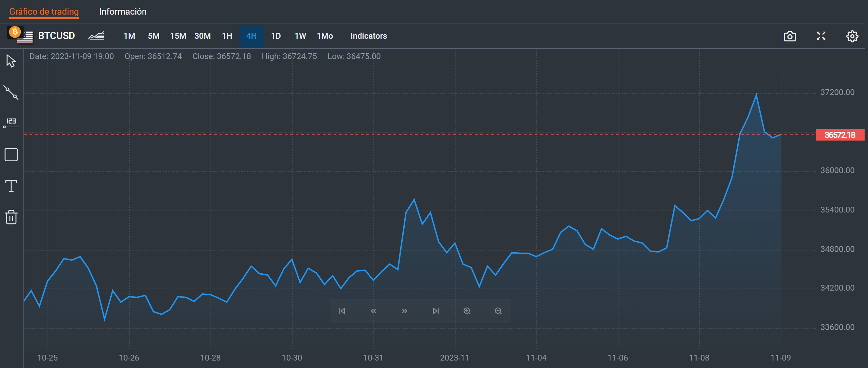Select the rectangle shape tool

pyautogui.click(x=11, y=155)
